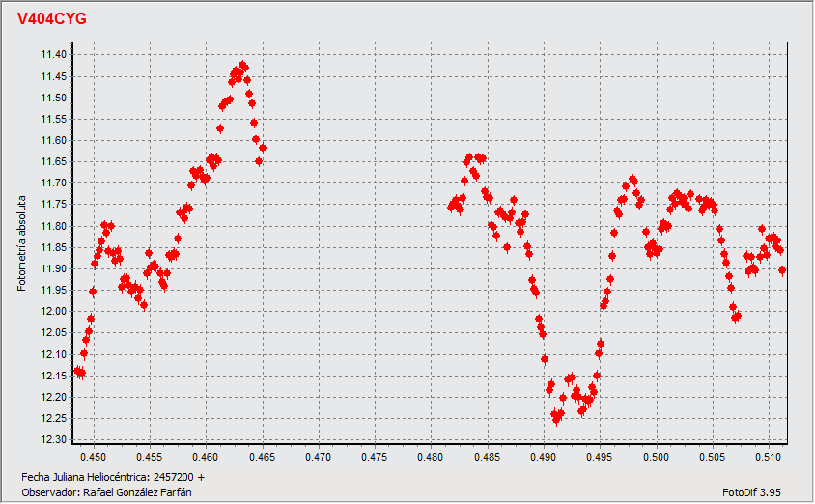Click x-axis value 0.490
The width and height of the screenshot is (815, 504).
544,457
